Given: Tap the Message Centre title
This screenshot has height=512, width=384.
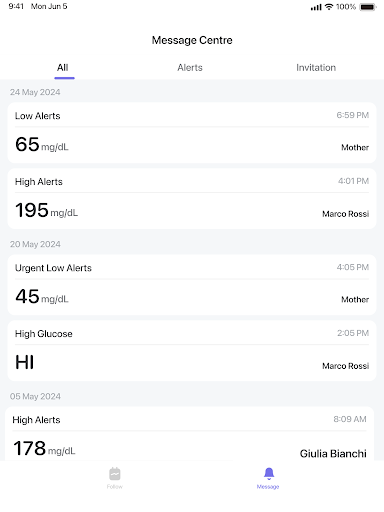Looking at the screenshot, I should [x=192, y=40].
